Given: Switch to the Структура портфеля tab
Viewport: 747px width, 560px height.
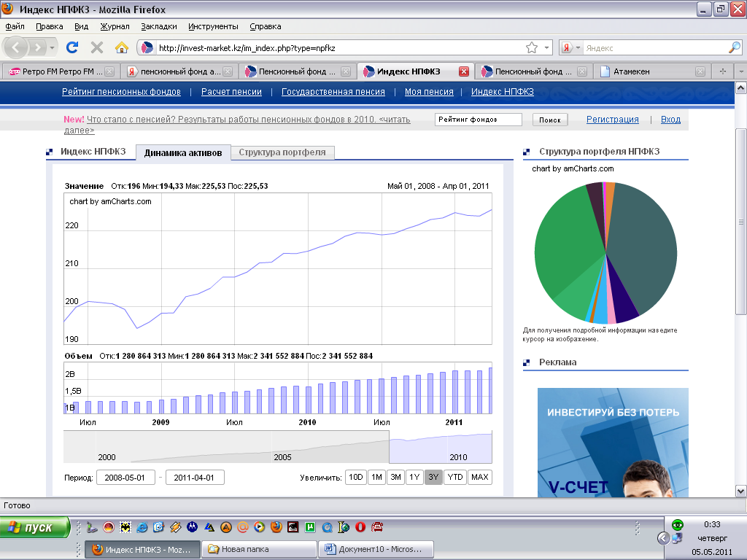Looking at the screenshot, I should [x=283, y=152].
